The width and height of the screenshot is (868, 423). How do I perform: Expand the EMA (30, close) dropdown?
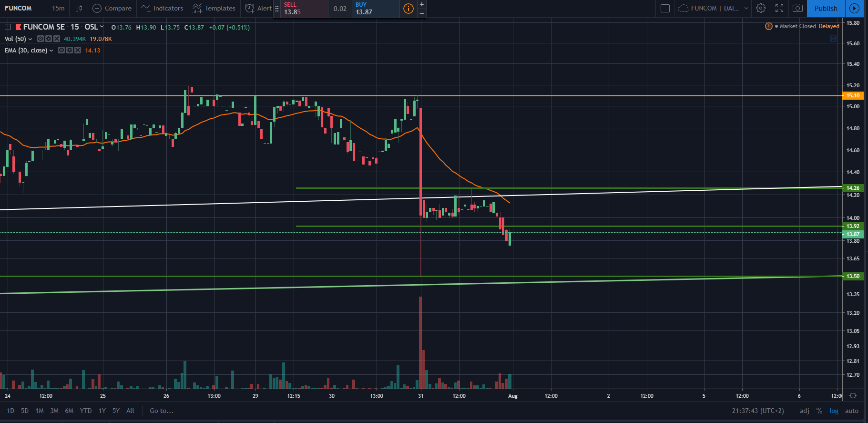click(51, 51)
